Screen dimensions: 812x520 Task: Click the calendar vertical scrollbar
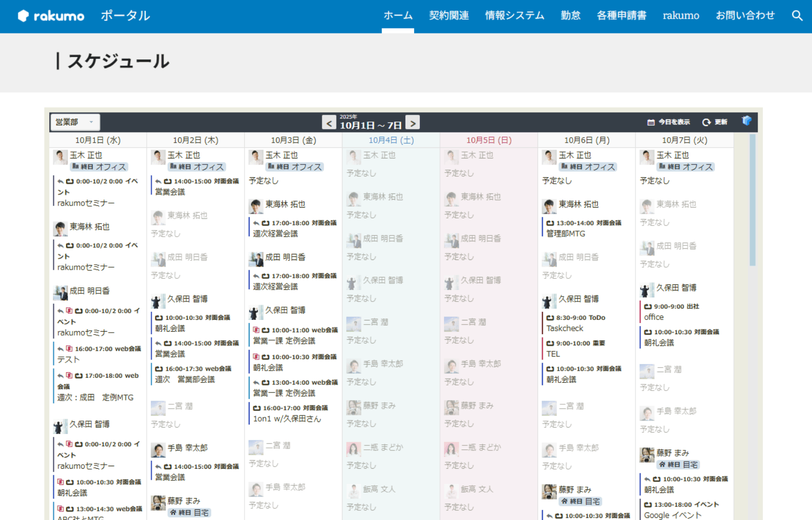(x=752, y=203)
